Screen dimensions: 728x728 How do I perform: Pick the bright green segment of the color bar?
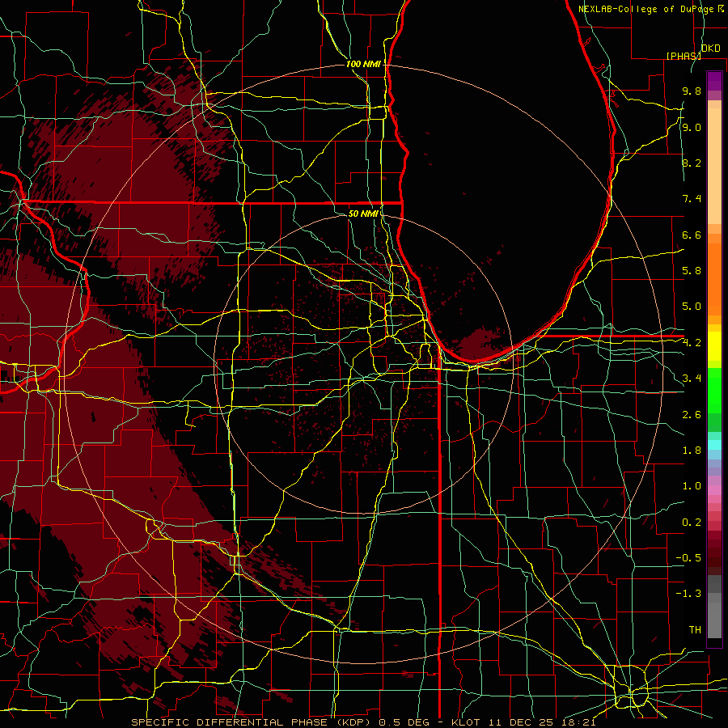(x=714, y=389)
